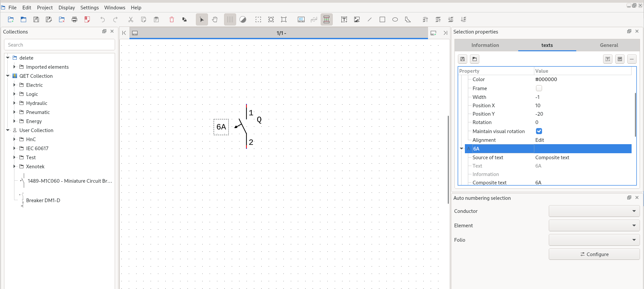644x289 pixels.
Task: Click the Print toolbar icon
Action: click(x=74, y=19)
